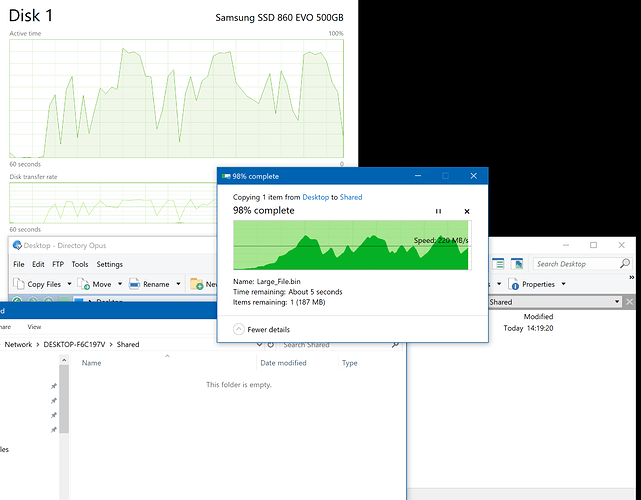This screenshot has height=500, width=641.
Task: Click the Search Shared magnifier icon
Action: point(395,345)
